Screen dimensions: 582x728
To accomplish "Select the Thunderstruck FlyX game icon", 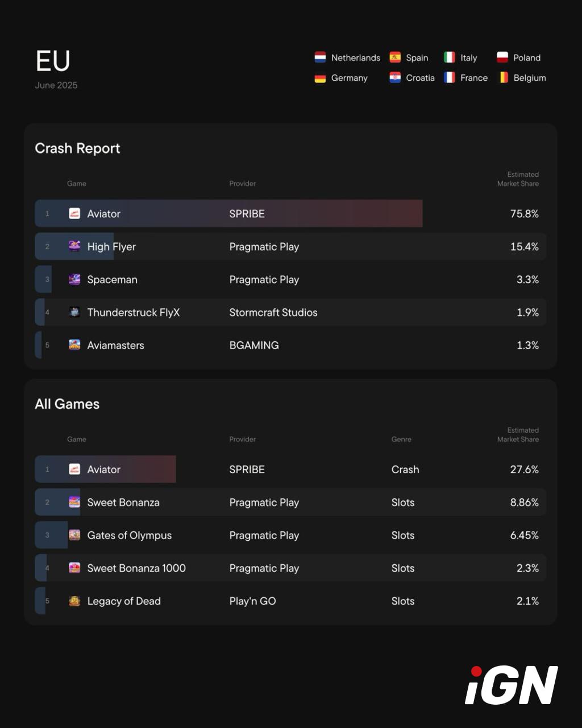I will click(x=74, y=312).
